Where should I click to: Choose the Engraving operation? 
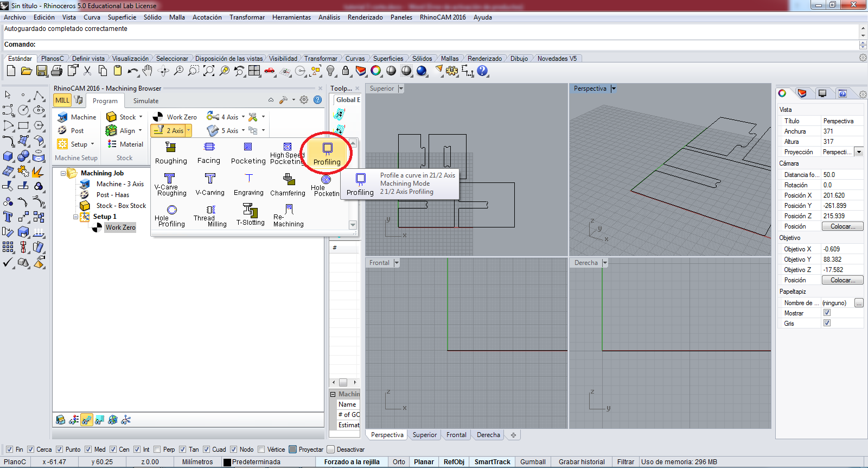pos(248,185)
